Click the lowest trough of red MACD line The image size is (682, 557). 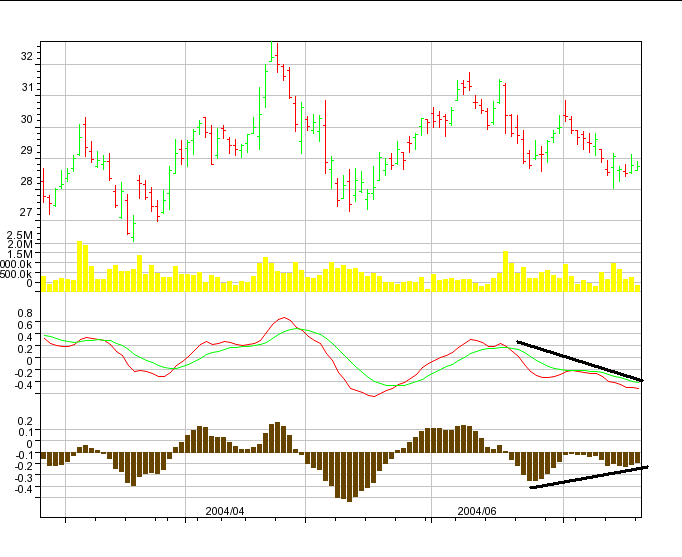pos(373,397)
